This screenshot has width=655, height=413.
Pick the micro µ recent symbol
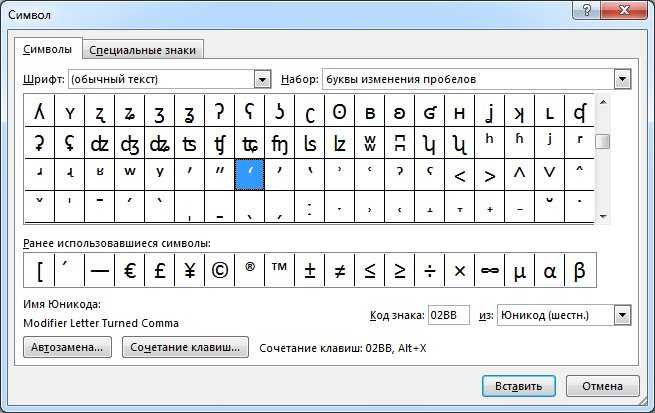[x=519, y=270]
